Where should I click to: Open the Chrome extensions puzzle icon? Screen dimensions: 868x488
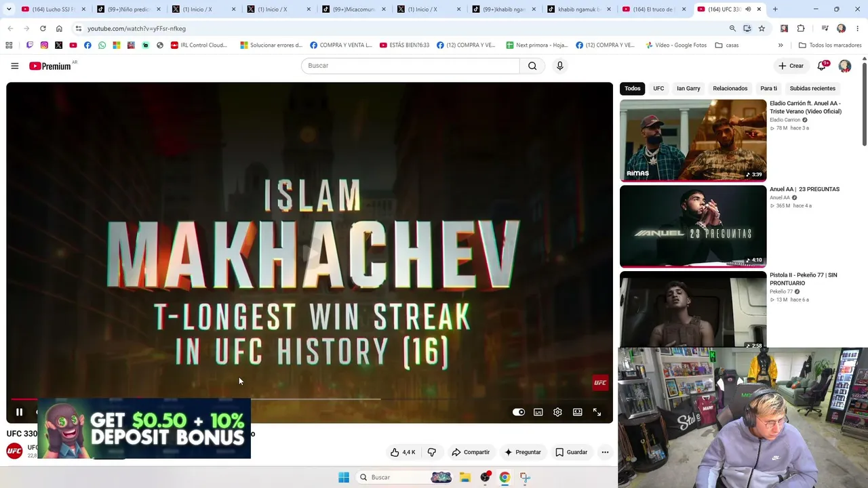pos(801,28)
